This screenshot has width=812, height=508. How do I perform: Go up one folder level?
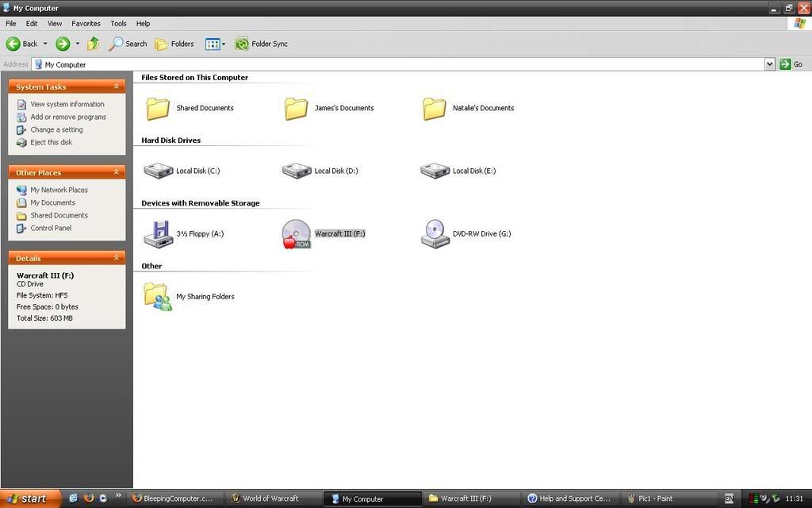tap(94, 44)
